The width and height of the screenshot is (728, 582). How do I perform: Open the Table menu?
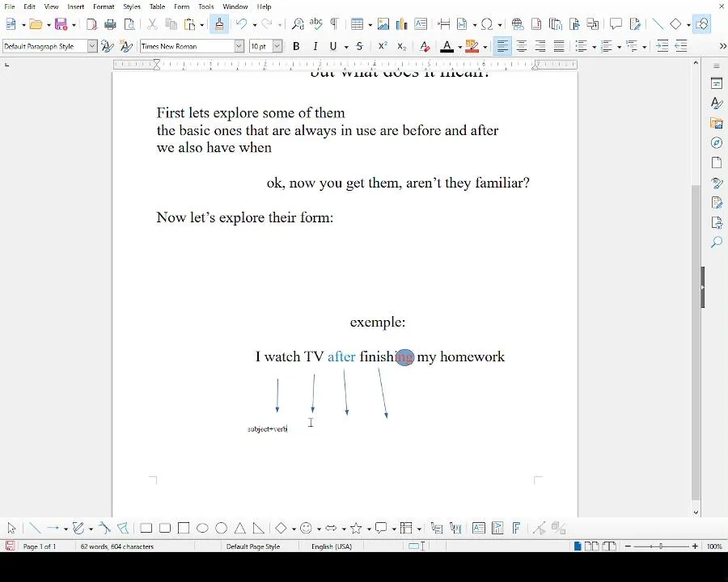coord(158,7)
